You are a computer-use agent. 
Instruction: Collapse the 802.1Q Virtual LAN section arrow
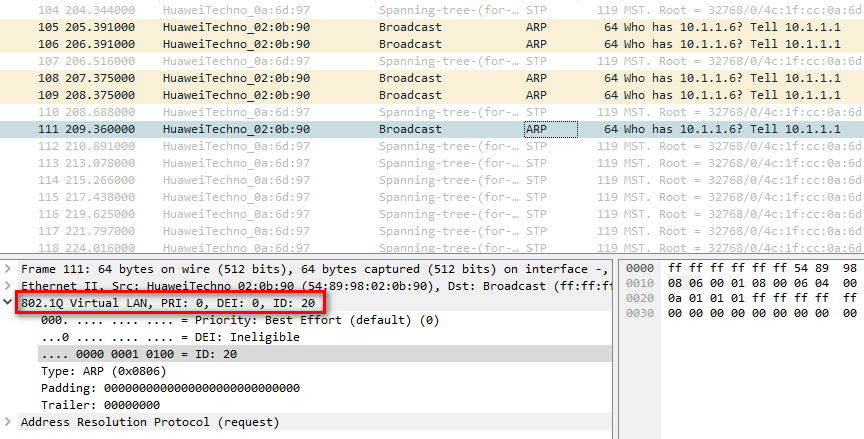click(x=8, y=303)
